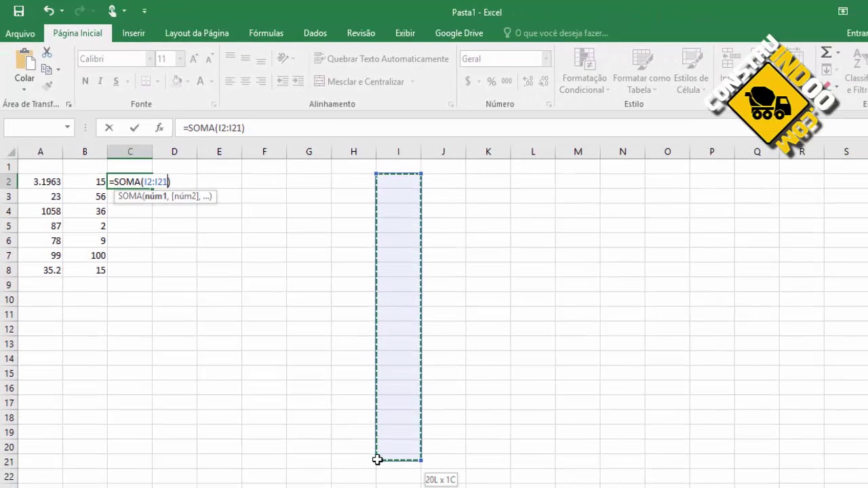
Task: Align text to the middle vertically
Action: click(x=245, y=59)
